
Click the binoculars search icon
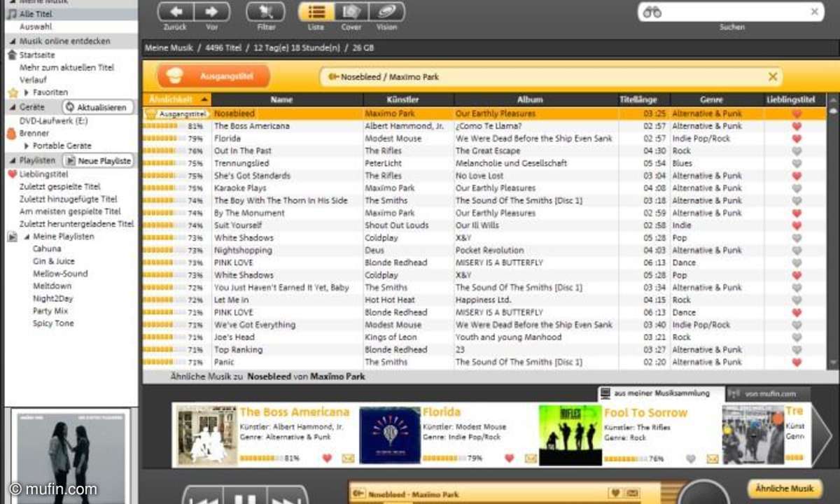(x=652, y=12)
